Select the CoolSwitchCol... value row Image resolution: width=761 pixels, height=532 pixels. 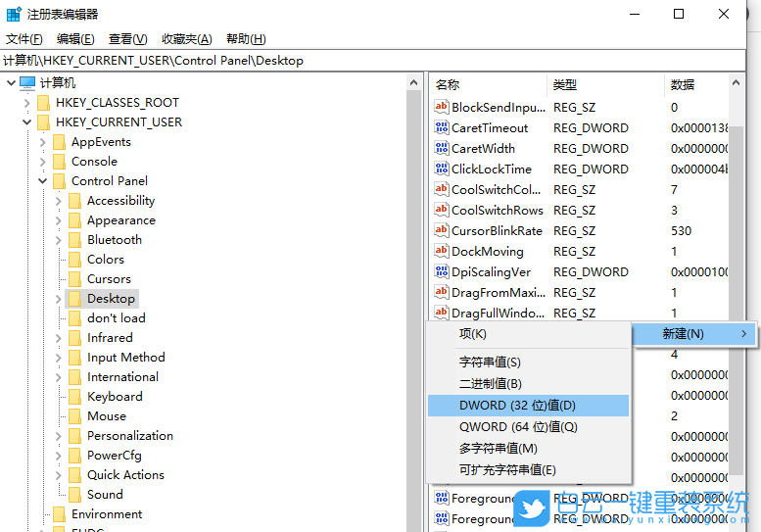[581, 189]
